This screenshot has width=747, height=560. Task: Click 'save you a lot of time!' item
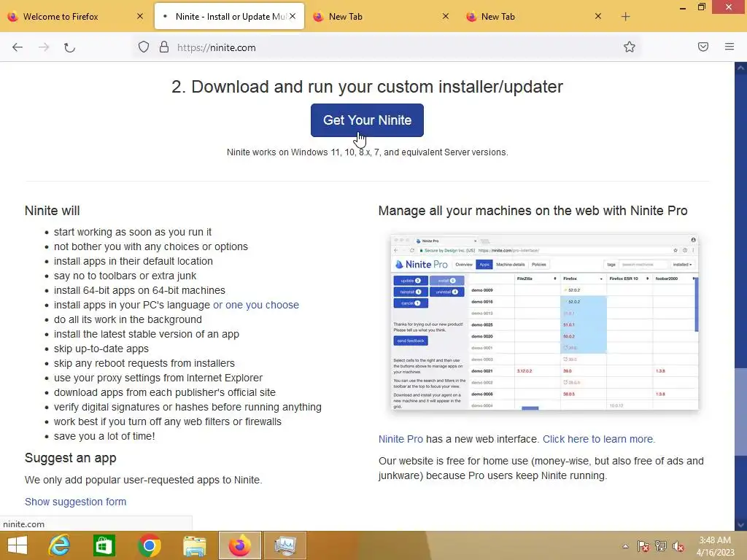click(104, 436)
